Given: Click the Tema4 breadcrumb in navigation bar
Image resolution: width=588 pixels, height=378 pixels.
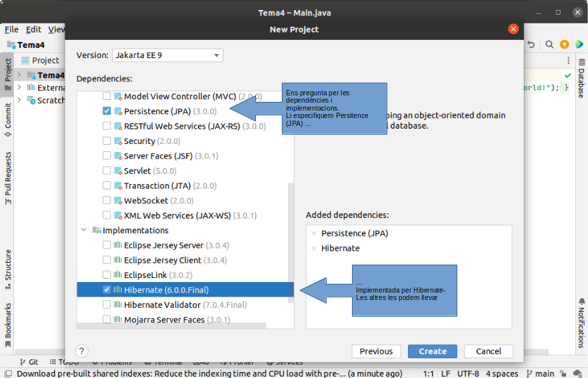Looking at the screenshot, I should (26, 45).
